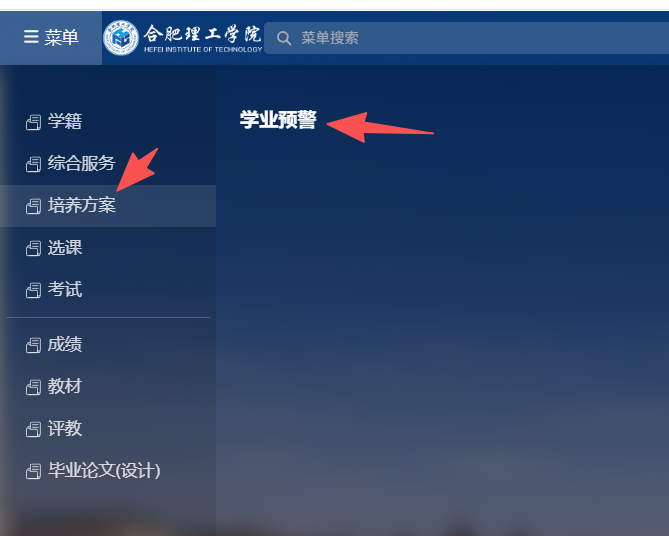
Task: Open the 培养方案 menu entry
Action: tap(108, 206)
